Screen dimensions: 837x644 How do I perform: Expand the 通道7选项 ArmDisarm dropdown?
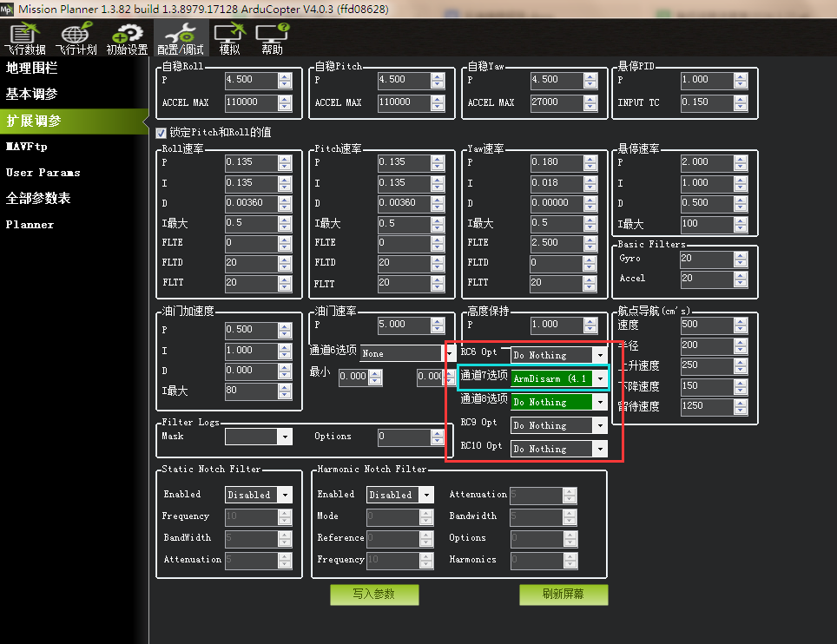pyautogui.click(x=600, y=378)
